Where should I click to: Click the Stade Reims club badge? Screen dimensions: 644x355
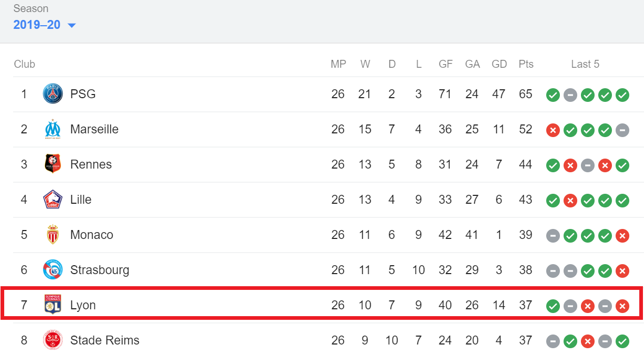[x=53, y=340]
